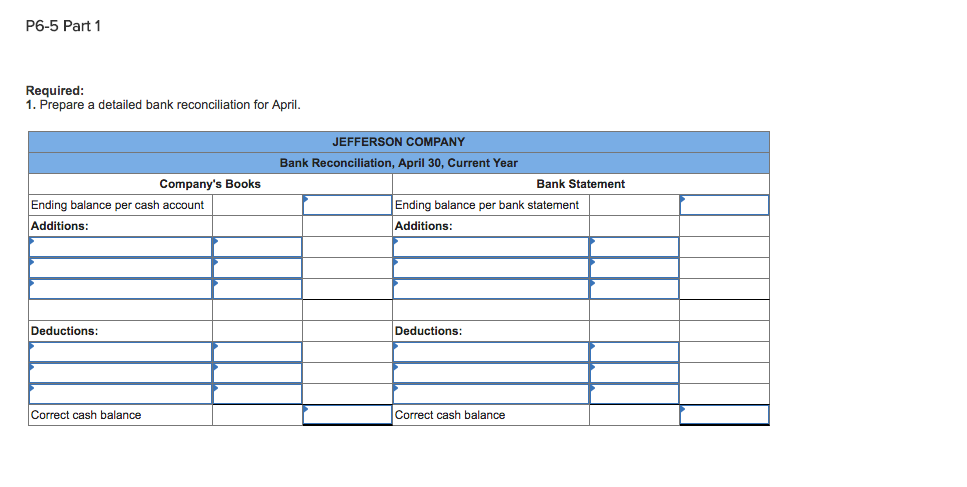Click 'Bank Reconciliation, April 30, Current Year' header

pyautogui.click(x=398, y=163)
